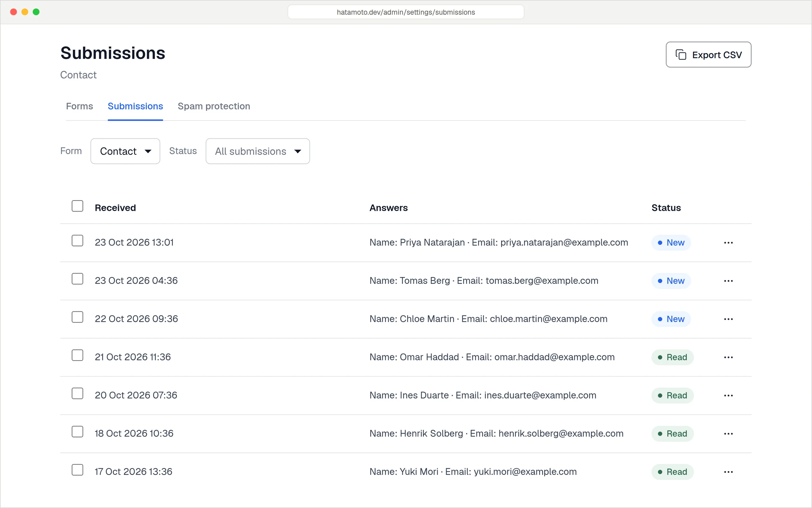
Task: Open the more-options menu for Tomas Berg's row
Action: [728, 281]
